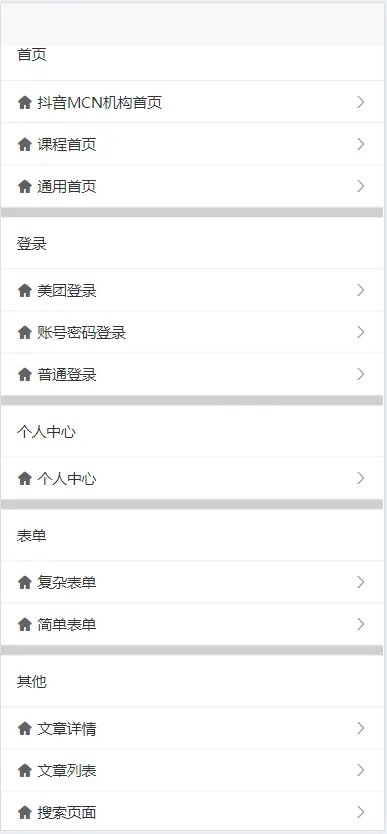Click home icon beside 搜索页面
Viewport: 387px width, 834px height.
tap(24, 812)
